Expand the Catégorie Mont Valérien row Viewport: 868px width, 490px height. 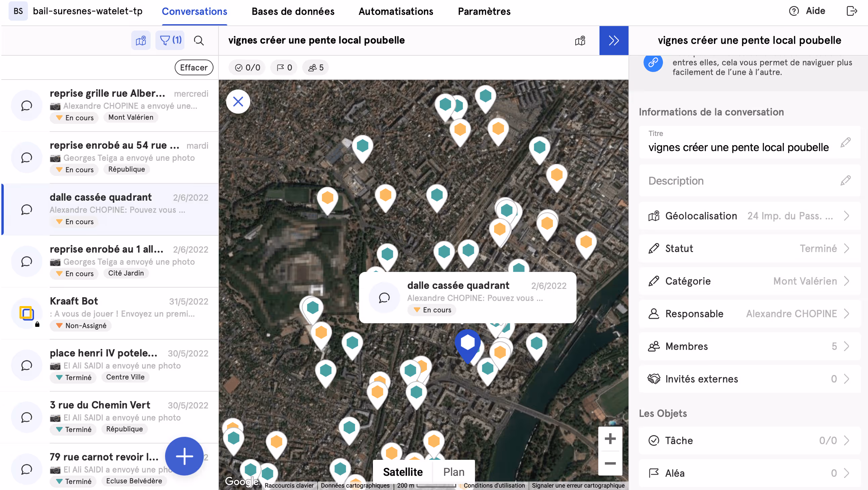pyautogui.click(x=750, y=281)
